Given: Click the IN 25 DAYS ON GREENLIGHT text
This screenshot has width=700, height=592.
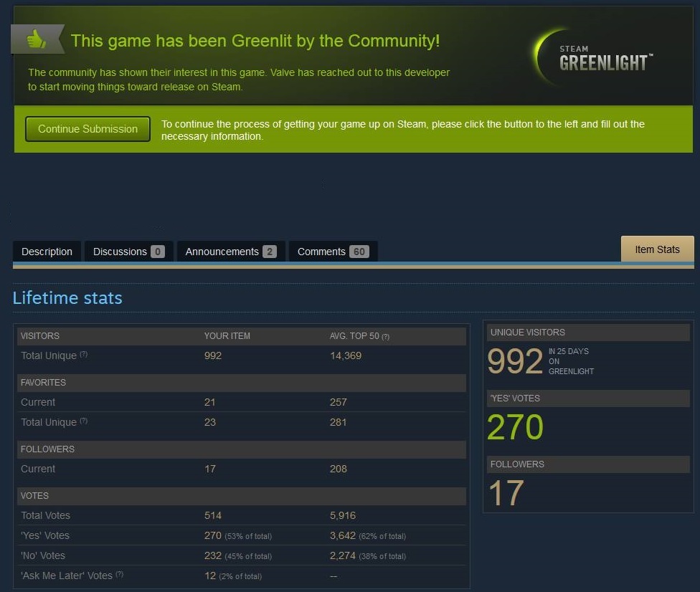Looking at the screenshot, I should [x=572, y=361].
